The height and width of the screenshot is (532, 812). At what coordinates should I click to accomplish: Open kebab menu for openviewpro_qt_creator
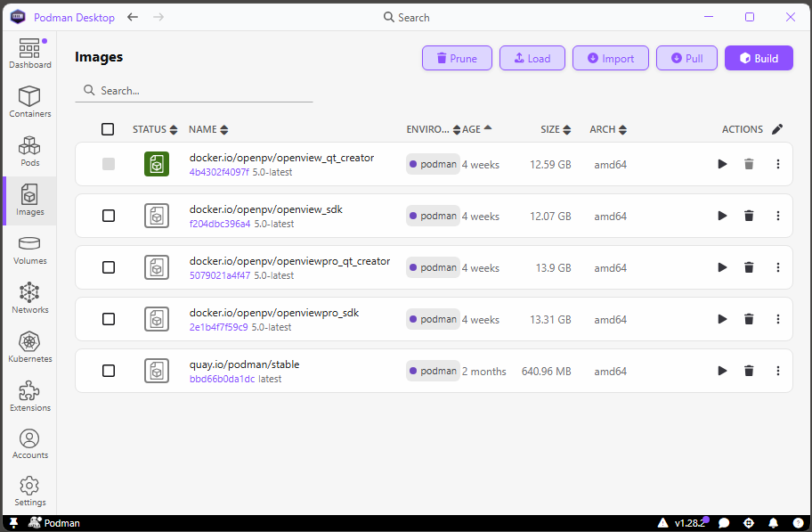coord(778,267)
